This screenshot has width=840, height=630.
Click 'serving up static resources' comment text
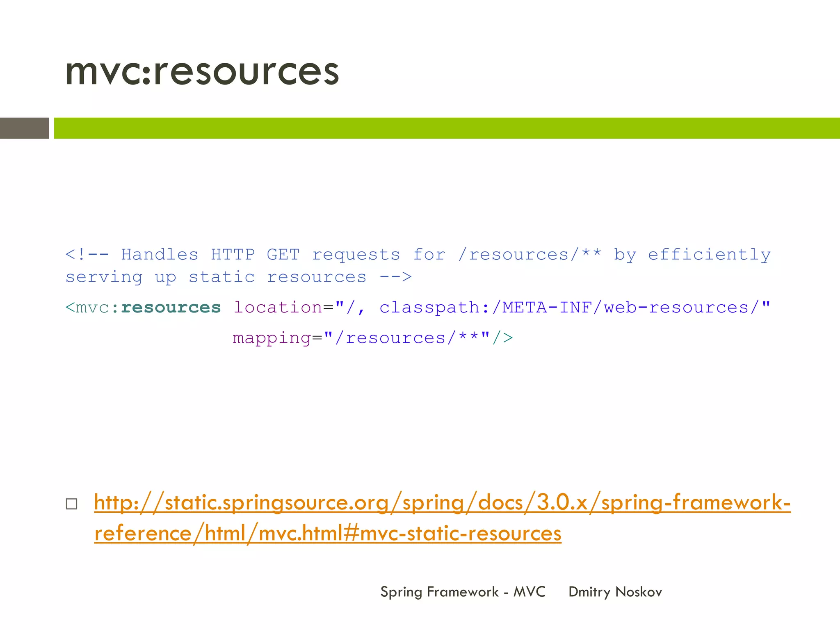coord(215,277)
